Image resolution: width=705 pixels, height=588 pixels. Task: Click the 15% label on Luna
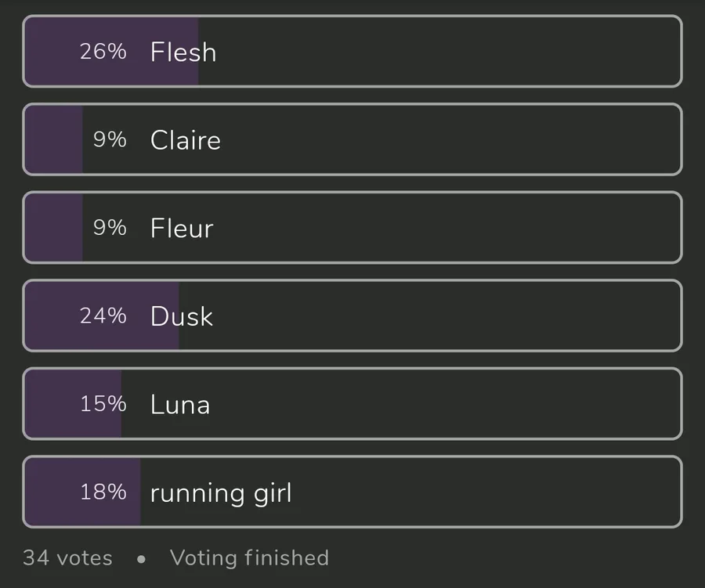point(103,404)
